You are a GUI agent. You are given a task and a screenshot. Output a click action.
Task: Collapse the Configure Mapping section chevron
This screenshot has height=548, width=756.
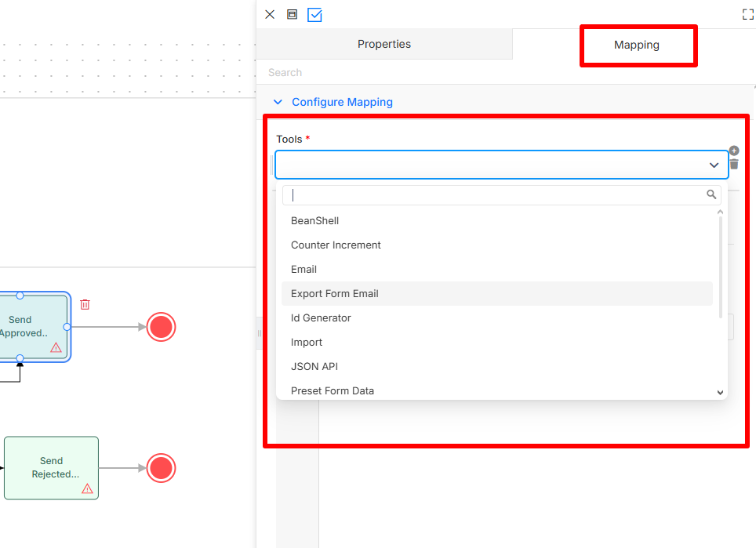pos(278,102)
